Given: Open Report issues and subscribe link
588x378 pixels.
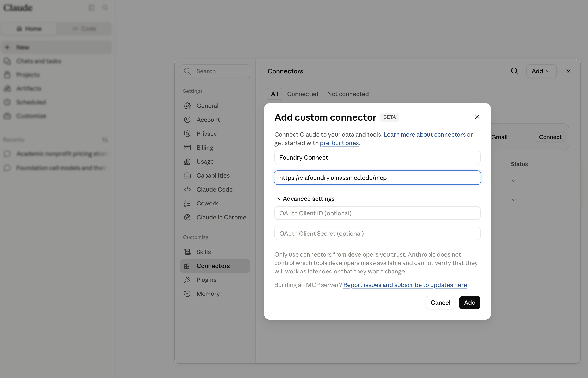Looking at the screenshot, I should [x=405, y=285].
